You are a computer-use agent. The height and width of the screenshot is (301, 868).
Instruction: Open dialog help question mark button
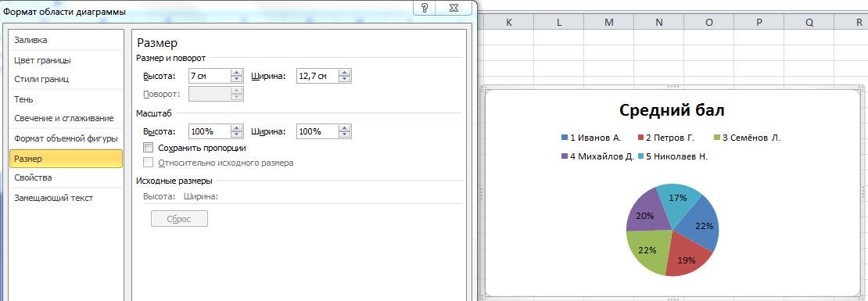[x=425, y=8]
